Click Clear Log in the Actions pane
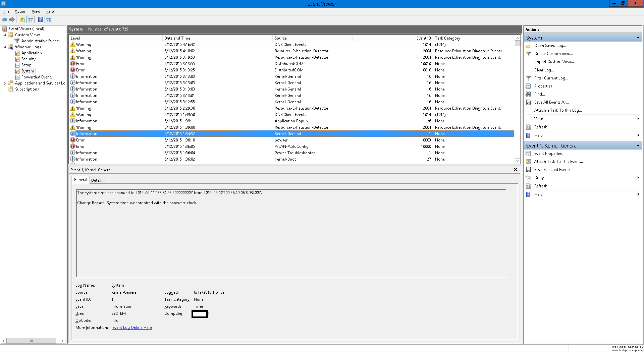 click(544, 70)
